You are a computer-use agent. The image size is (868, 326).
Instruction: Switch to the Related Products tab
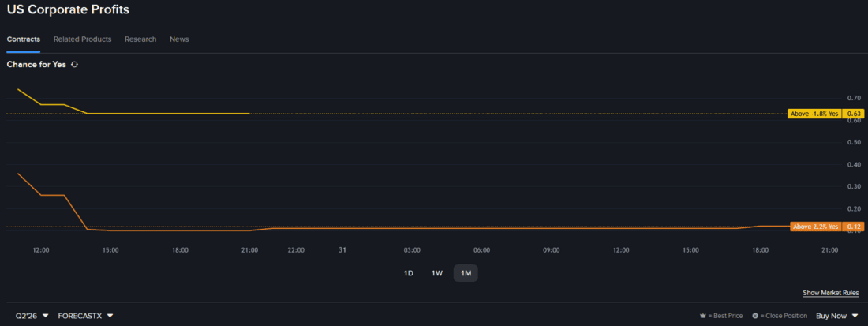[83, 39]
